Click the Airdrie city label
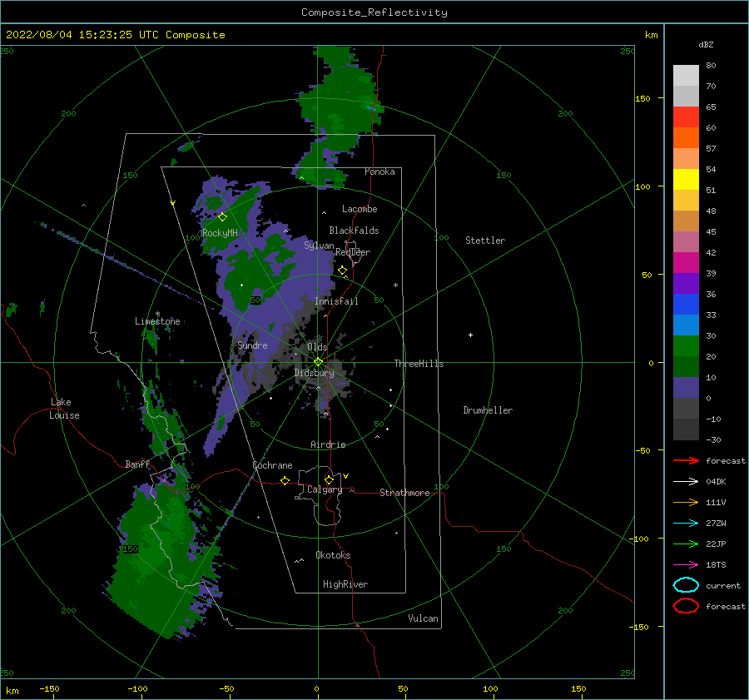Image resolution: width=749 pixels, height=700 pixels. tap(328, 444)
